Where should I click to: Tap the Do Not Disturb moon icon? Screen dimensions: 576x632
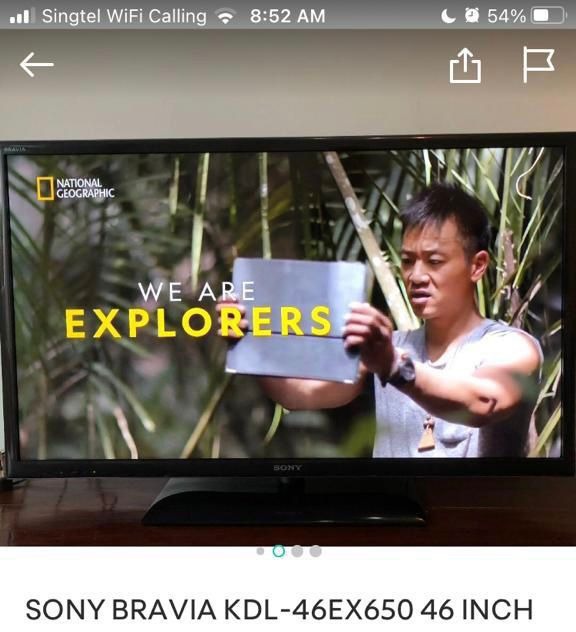click(448, 16)
